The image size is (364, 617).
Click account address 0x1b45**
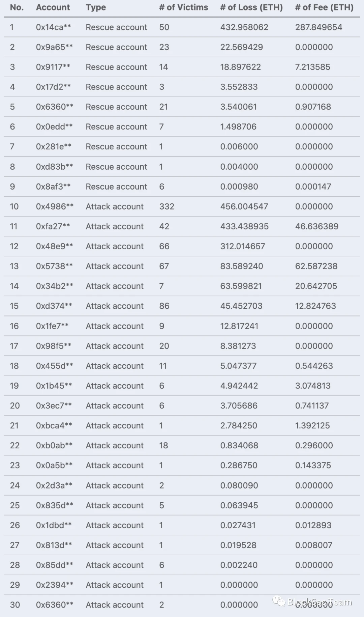point(54,386)
